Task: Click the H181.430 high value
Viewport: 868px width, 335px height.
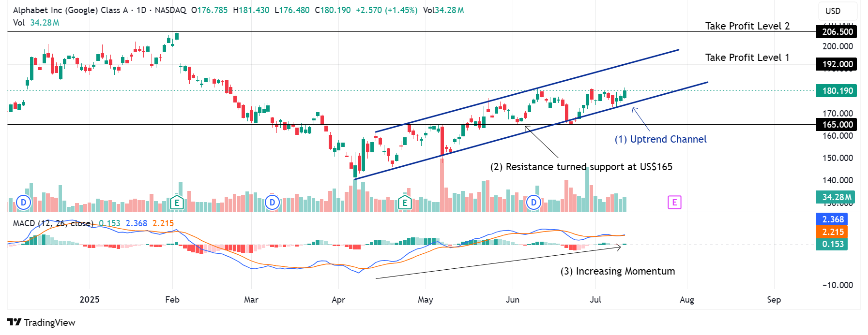Action: point(251,10)
